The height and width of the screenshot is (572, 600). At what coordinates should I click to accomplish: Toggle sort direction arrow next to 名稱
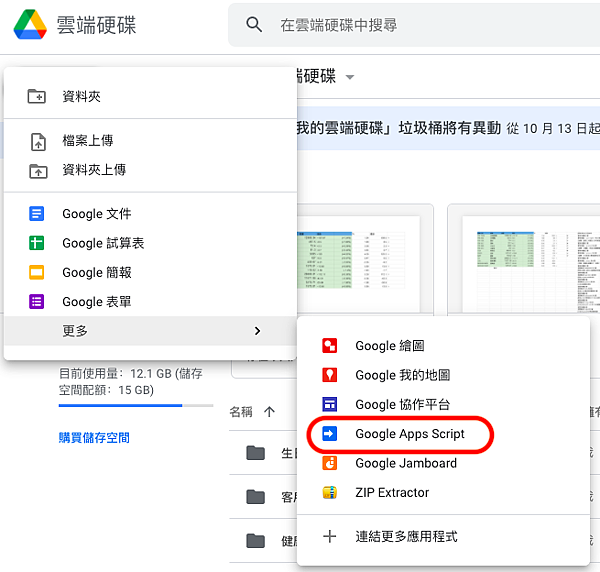(269, 411)
